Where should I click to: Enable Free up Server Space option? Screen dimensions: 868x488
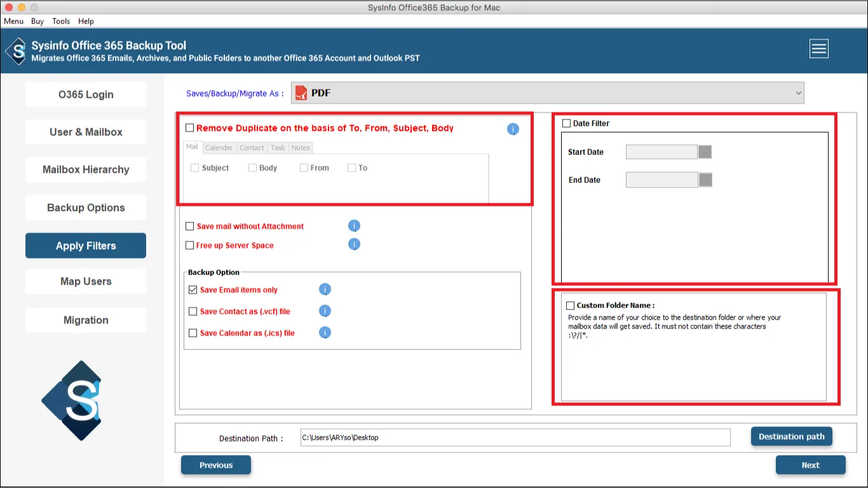click(x=189, y=245)
